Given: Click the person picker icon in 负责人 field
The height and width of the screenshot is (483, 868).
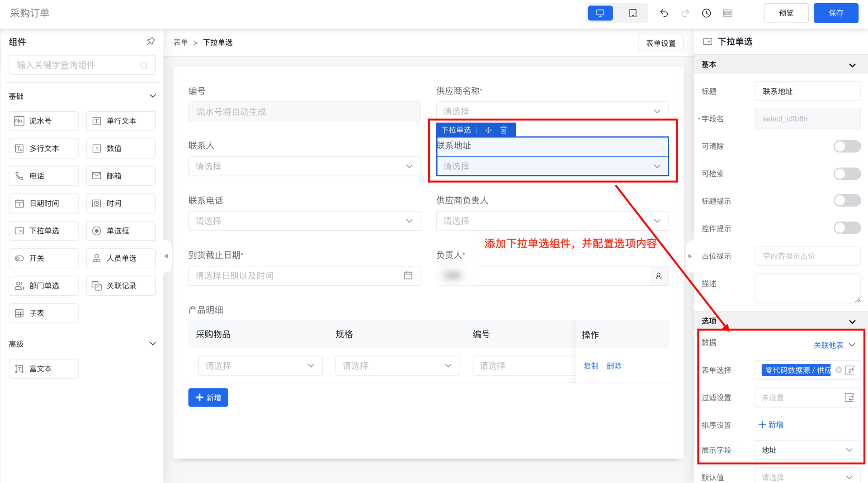Looking at the screenshot, I should tap(659, 276).
